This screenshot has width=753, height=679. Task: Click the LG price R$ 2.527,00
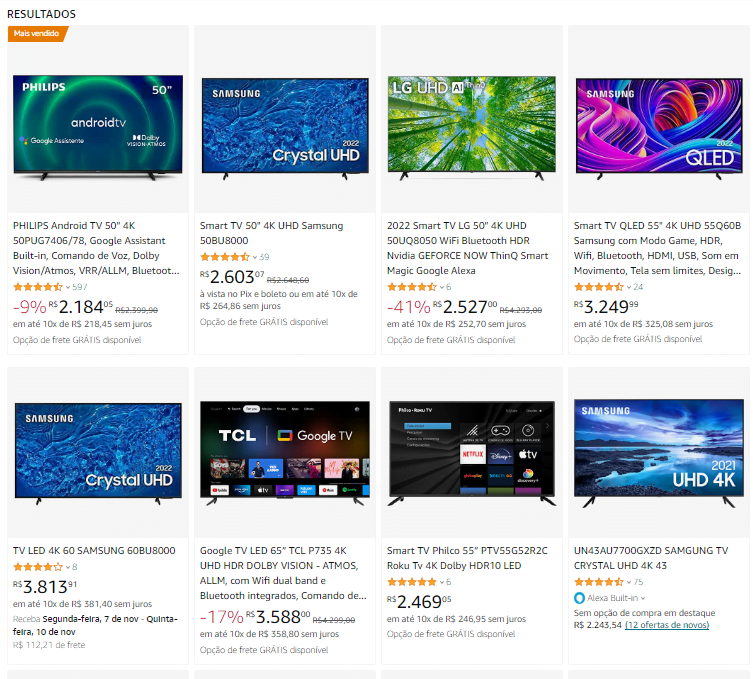(465, 307)
